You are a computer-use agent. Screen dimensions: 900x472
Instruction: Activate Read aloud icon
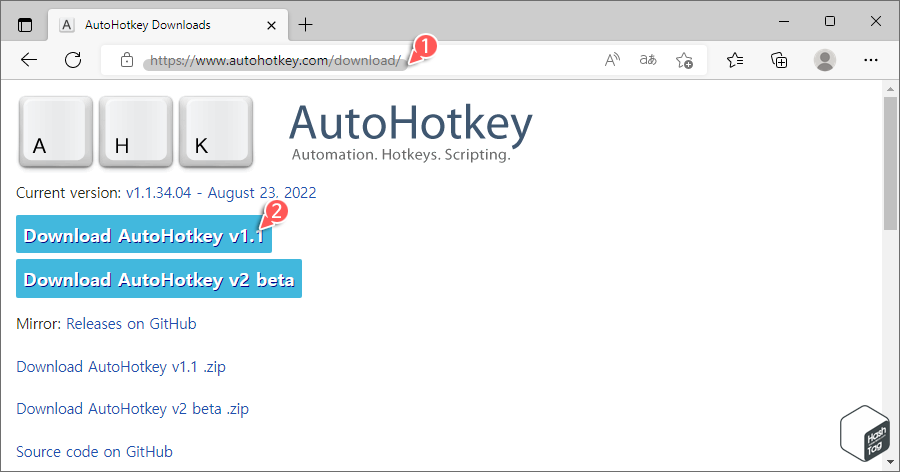612,60
